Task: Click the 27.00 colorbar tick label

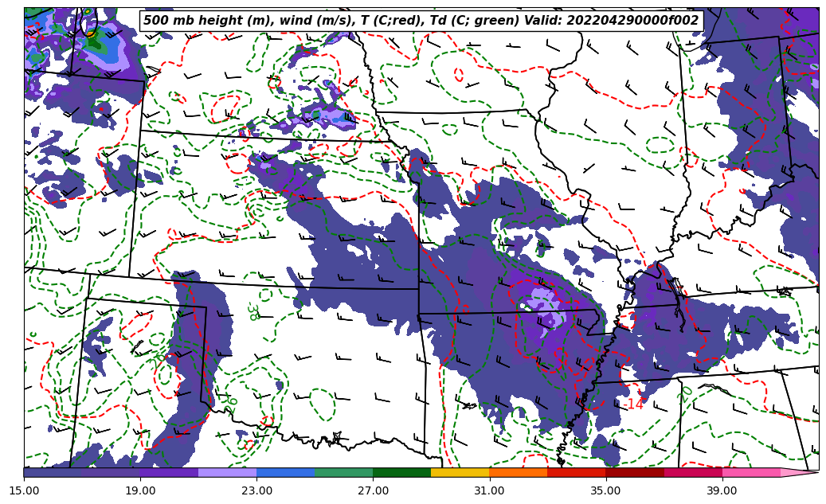Action: tap(373, 490)
